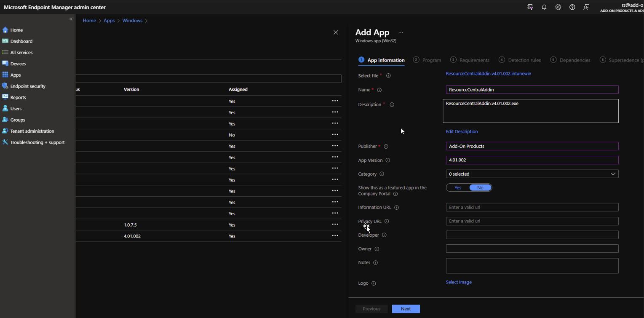Open the Home sidebar item icon
This screenshot has width=644, height=318.
(x=5, y=30)
